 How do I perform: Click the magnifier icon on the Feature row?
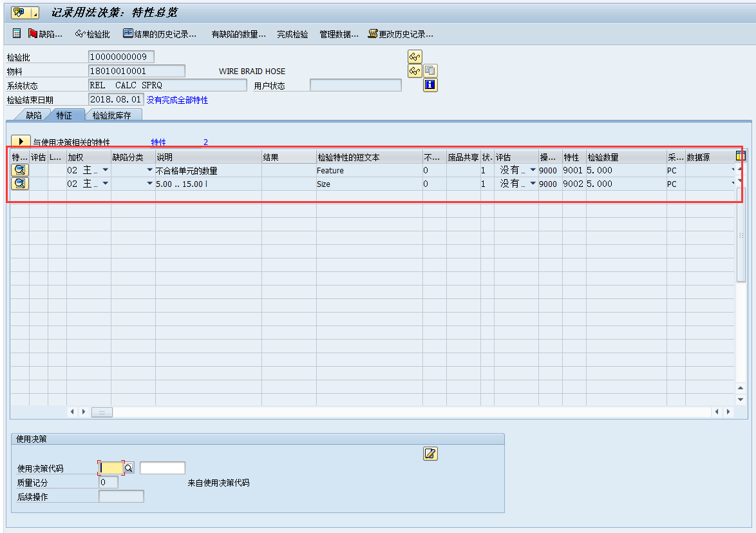pos(20,170)
